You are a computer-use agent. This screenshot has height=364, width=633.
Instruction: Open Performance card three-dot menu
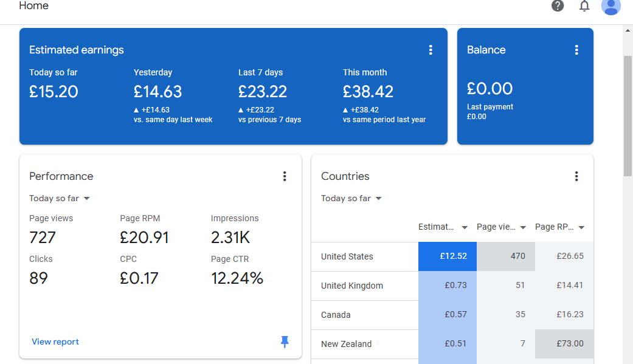[x=285, y=176]
